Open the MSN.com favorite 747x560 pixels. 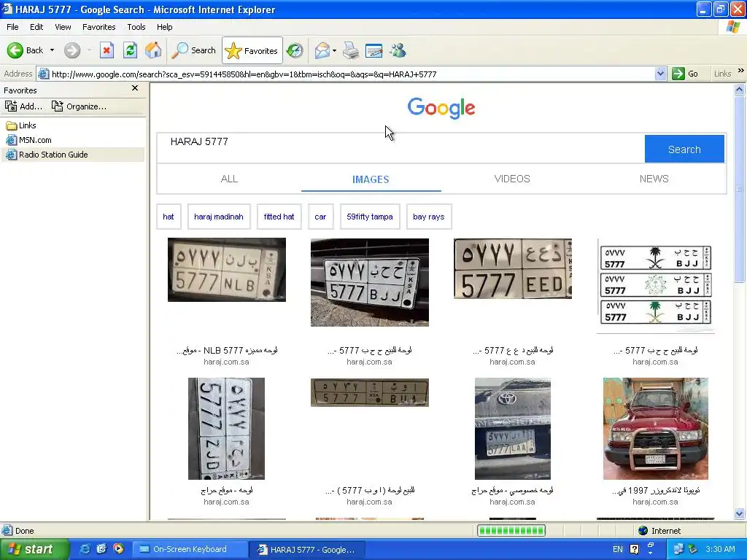tap(28, 140)
